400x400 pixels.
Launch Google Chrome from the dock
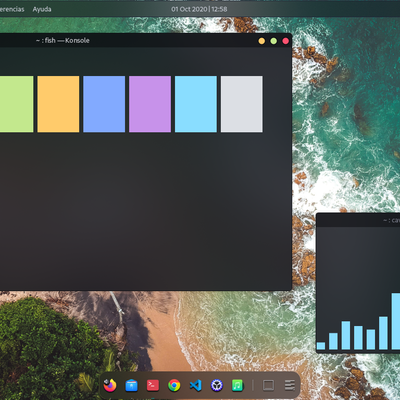pyautogui.click(x=174, y=385)
